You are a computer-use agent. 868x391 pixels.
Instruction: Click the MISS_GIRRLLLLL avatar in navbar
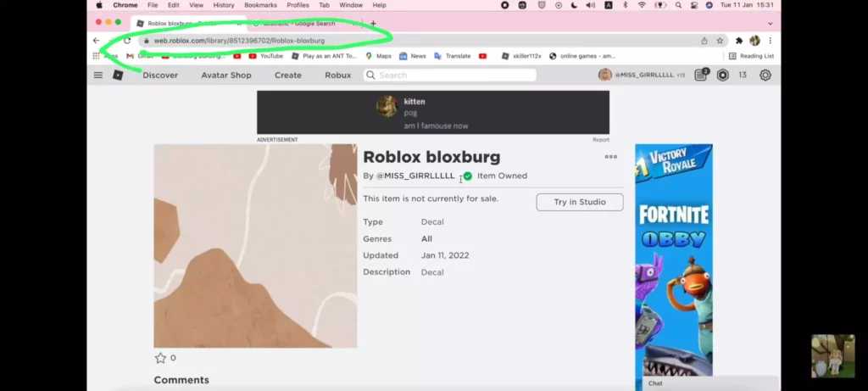pyautogui.click(x=604, y=75)
